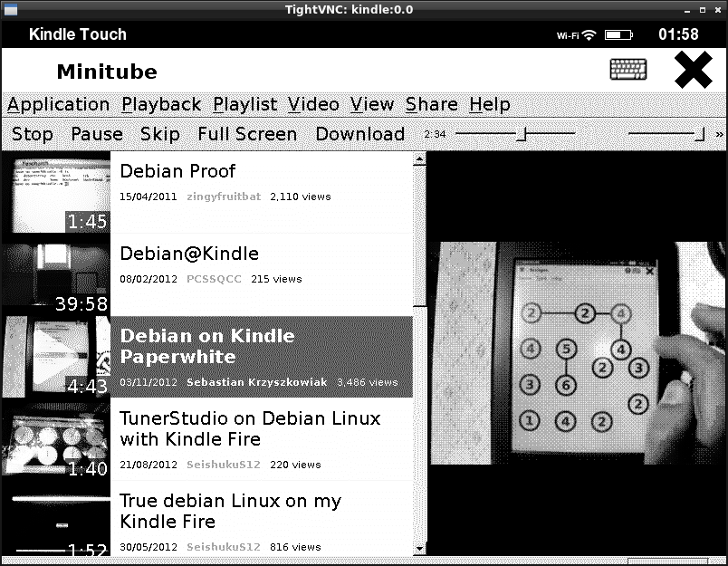Click Debian on Kindle Paperwhite title

coord(207,346)
